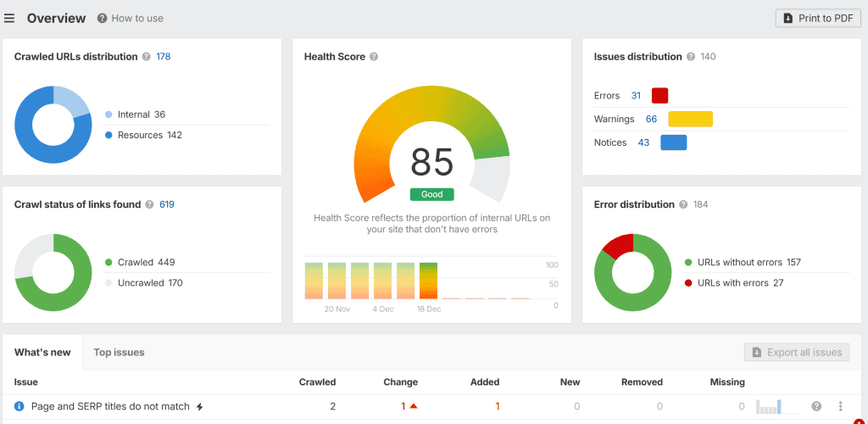This screenshot has height=424, width=868.
Task: Click help icon beside Health Score
Action: pos(374,57)
